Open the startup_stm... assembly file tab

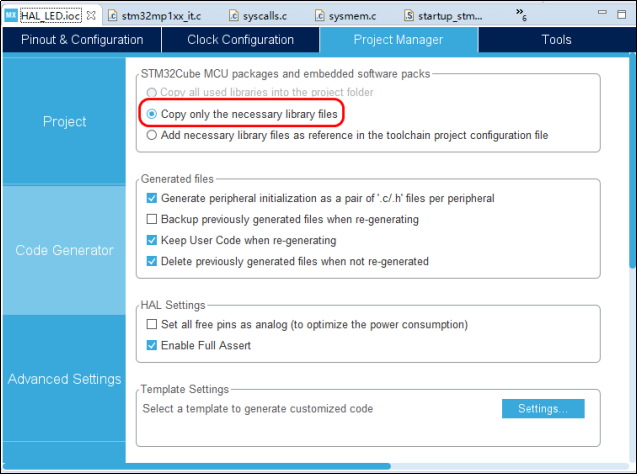click(x=444, y=16)
